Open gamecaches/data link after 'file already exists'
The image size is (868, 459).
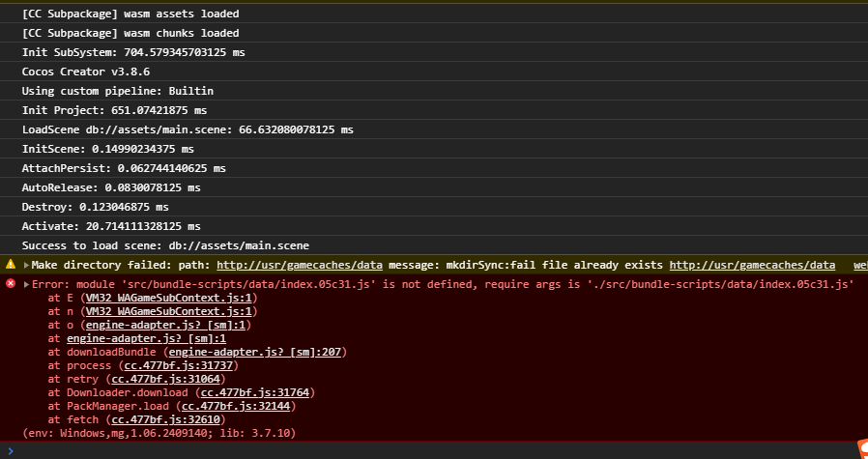[752, 265]
